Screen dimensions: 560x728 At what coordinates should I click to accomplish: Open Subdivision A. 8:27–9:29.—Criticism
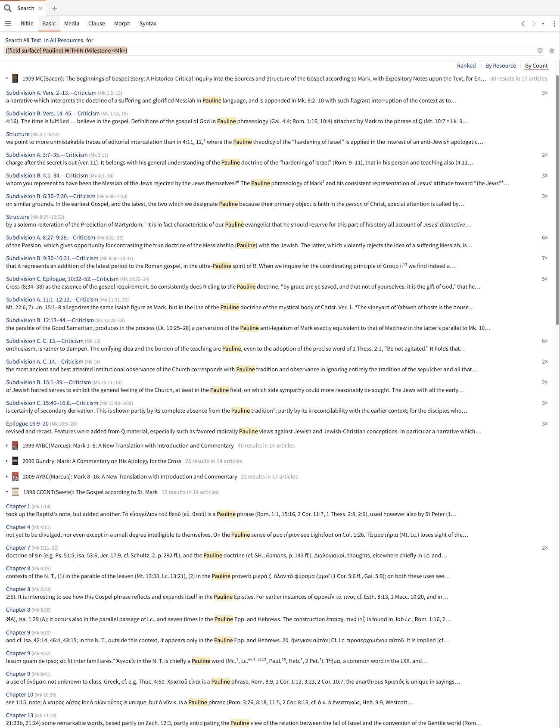(50, 237)
